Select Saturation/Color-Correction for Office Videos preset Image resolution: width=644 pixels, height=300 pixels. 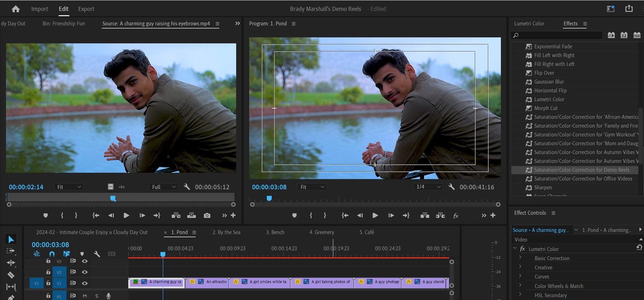583,179
